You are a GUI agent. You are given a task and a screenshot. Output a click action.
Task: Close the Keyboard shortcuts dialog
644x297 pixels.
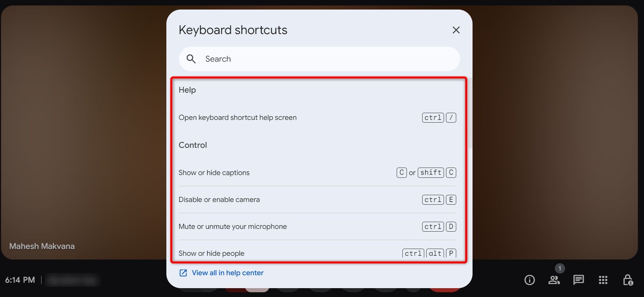click(456, 30)
